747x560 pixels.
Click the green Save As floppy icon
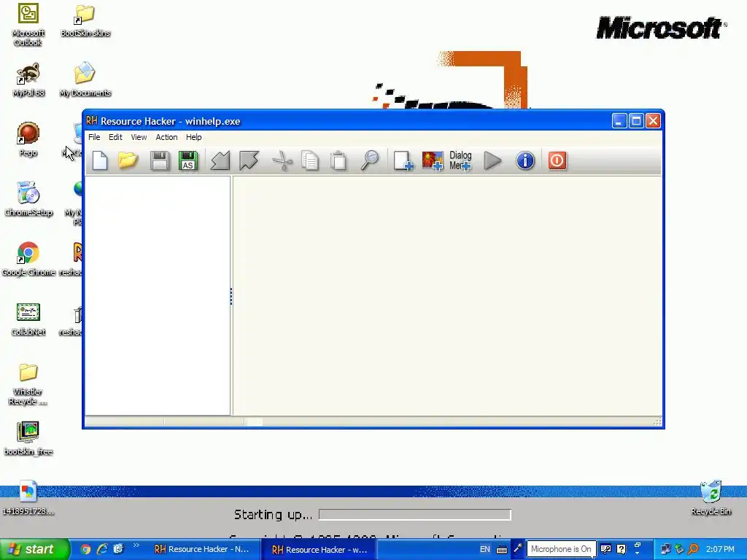point(188,160)
